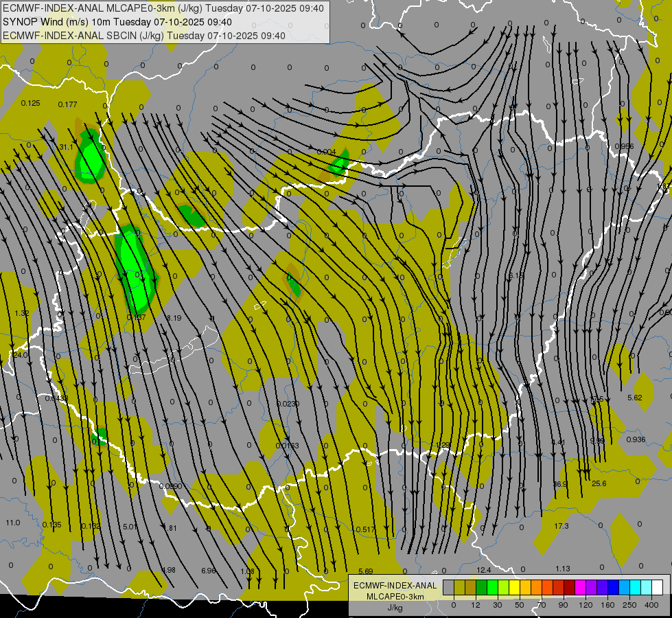672x618 pixels.
Task: Click the 24.0 map value
Action: pos(21,355)
